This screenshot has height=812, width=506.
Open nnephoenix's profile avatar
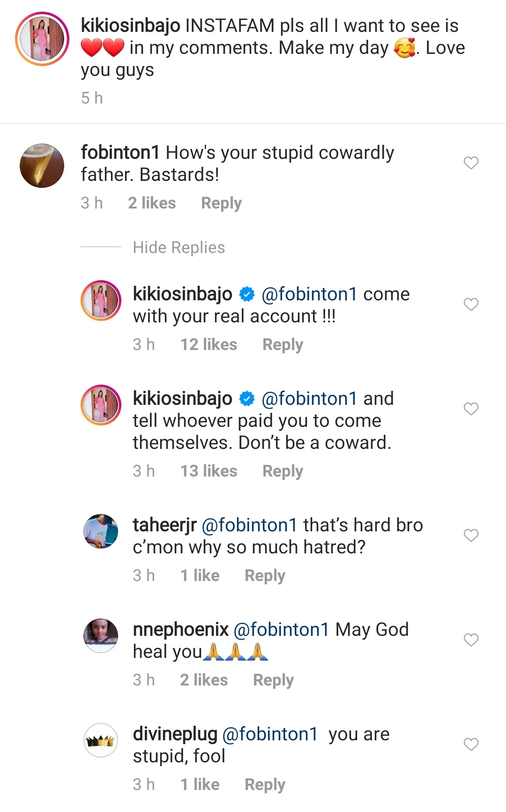tap(101, 635)
